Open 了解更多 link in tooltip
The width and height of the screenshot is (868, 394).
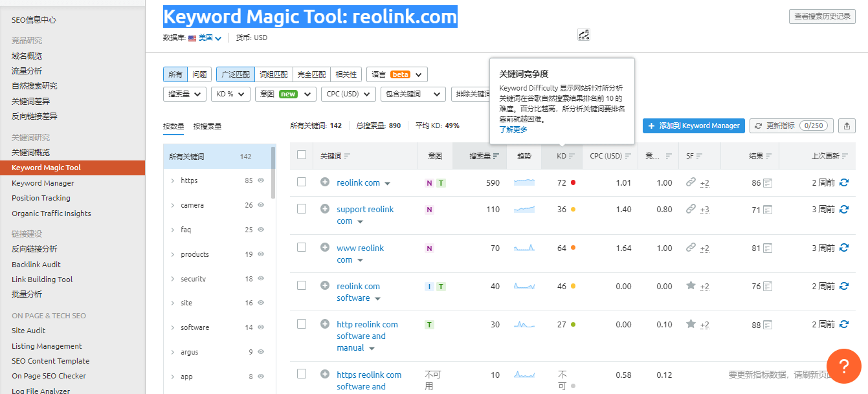pos(513,129)
